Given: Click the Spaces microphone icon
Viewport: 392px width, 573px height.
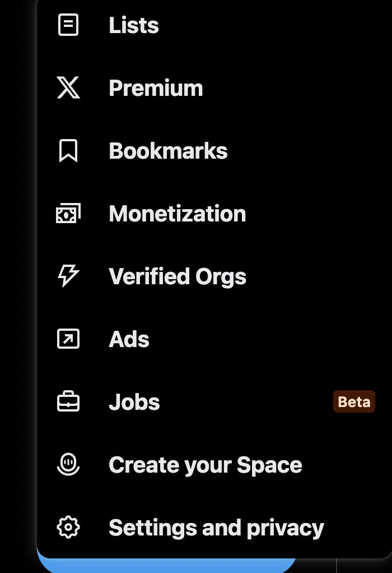Looking at the screenshot, I should pyautogui.click(x=68, y=465).
